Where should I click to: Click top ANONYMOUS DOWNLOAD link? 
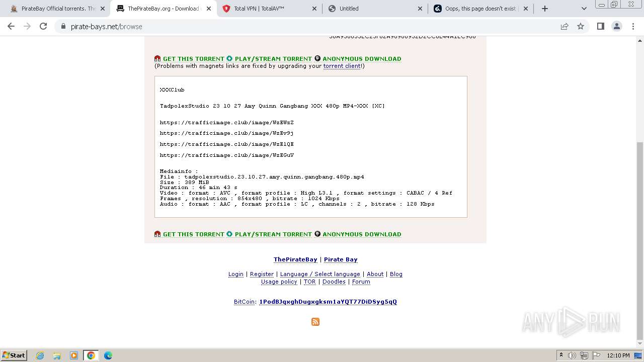tap(362, 59)
